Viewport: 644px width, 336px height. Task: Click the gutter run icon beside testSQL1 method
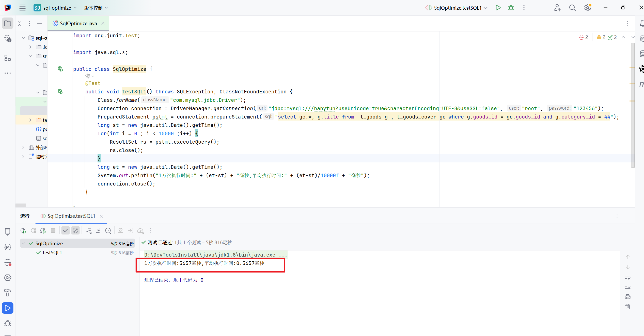point(60,91)
